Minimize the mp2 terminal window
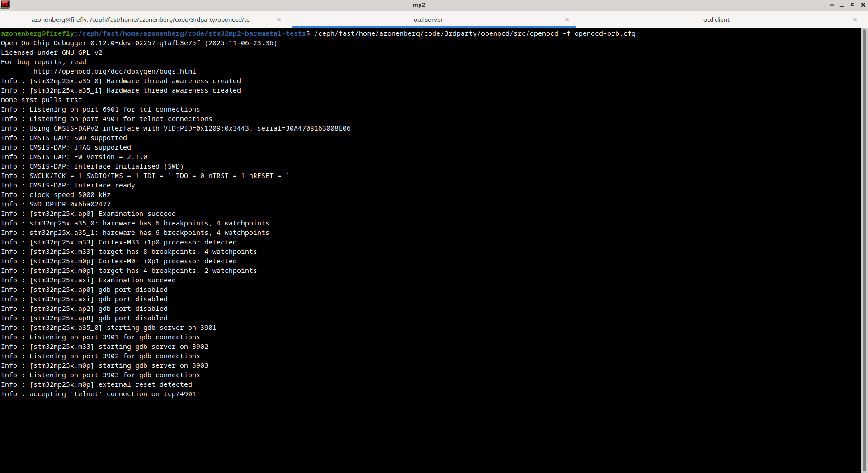868x473 pixels. 842,5
